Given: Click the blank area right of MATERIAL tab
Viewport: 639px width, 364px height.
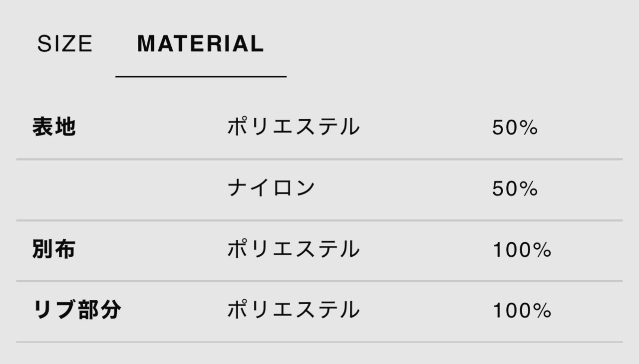Looking at the screenshot, I should pyautogui.click(x=449, y=44).
